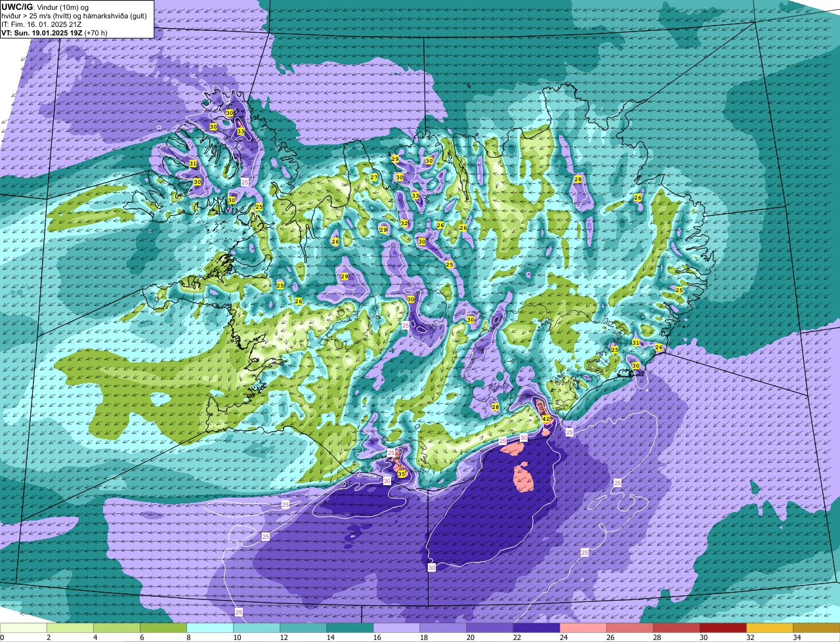This screenshot has height=642, width=840.
Task: Click the 'IT: Fim. 16. 01. 2025 21Z' line
Action: 41,24
